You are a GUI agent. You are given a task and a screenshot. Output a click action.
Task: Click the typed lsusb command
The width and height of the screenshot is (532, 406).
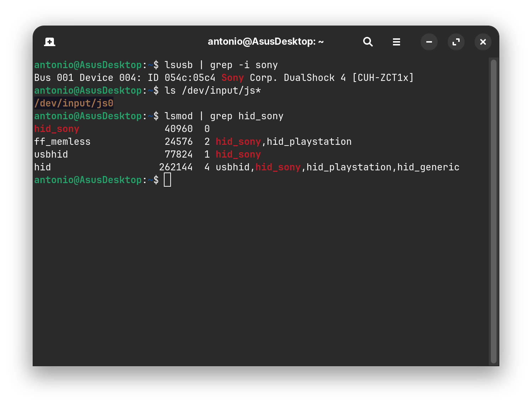pyautogui.click(x=178, y=65)
